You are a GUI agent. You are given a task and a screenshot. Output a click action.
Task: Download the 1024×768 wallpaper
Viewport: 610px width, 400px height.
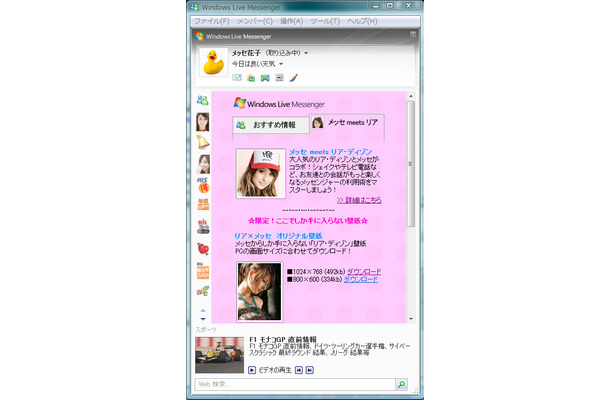364,272
